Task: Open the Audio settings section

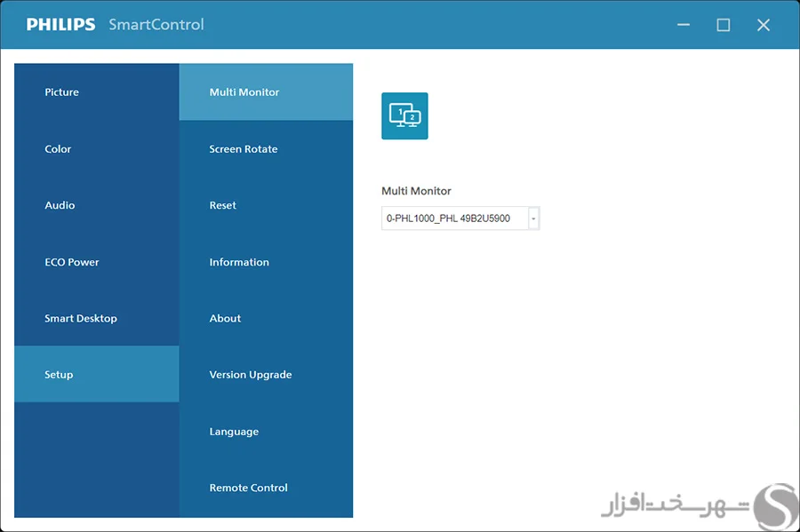Action: 59,205
